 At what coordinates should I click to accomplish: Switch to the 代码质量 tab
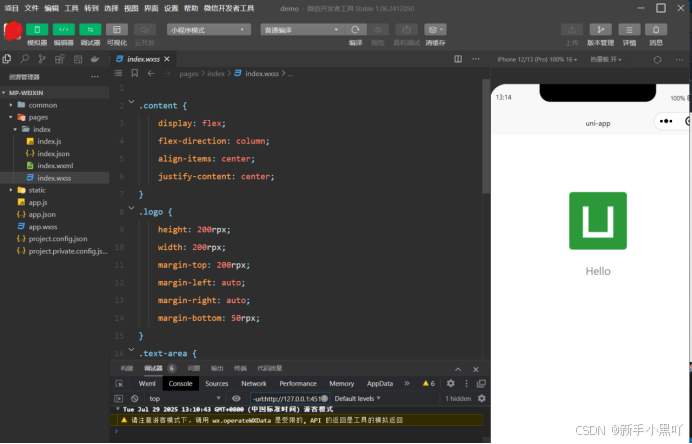pyautogui.click(x=270, y=368)
